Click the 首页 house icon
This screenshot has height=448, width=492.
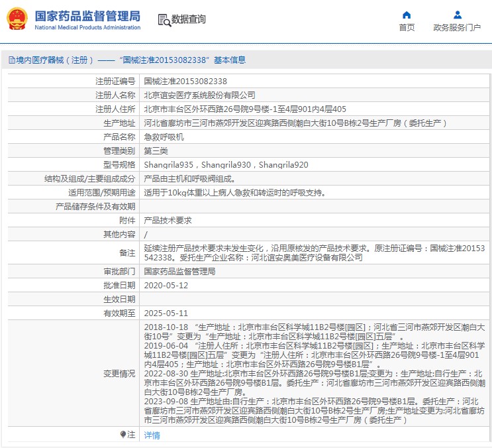407,15
